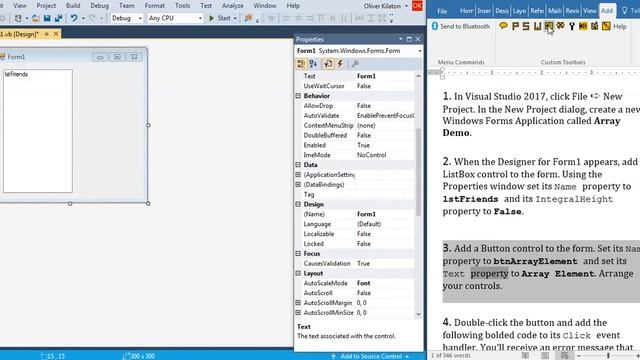Open the Analyze menu in Visual Studio
640x360 pixels.
tap(233, 6)
